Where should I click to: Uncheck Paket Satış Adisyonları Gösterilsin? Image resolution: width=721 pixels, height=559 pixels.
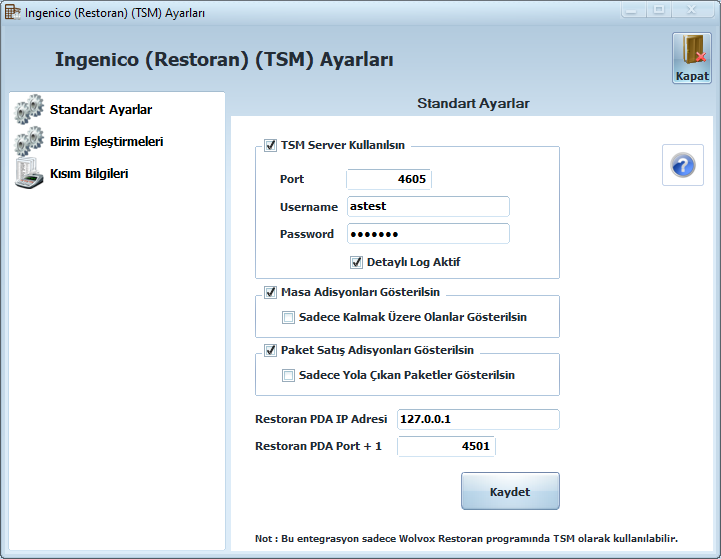pos(270,350)
